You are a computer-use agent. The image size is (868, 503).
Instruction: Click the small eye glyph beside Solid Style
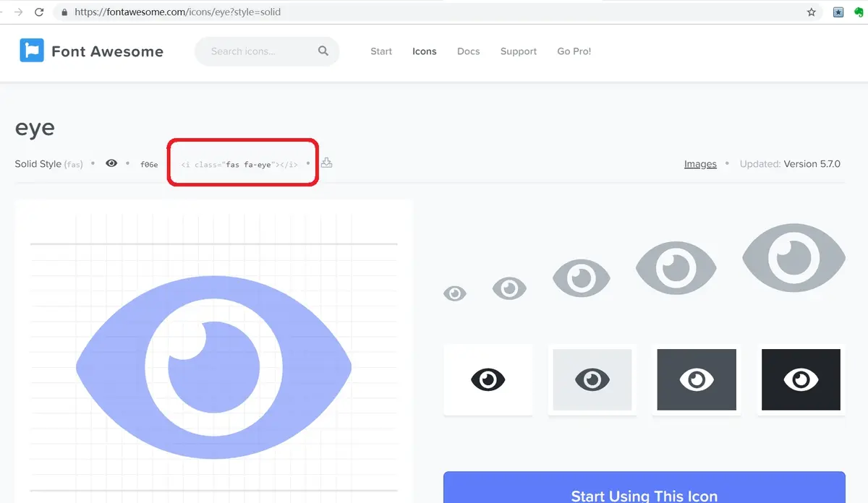tap(111, 163)
